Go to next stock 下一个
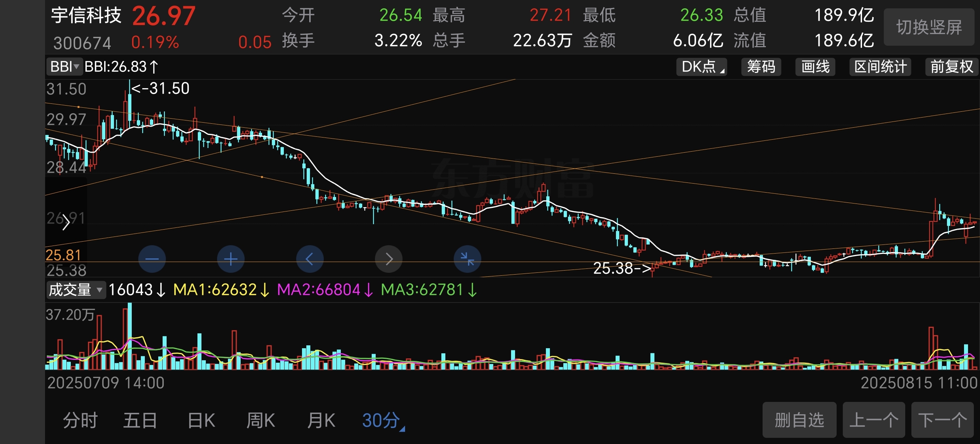This screenshot has height=444, width=980. [942, 420]
